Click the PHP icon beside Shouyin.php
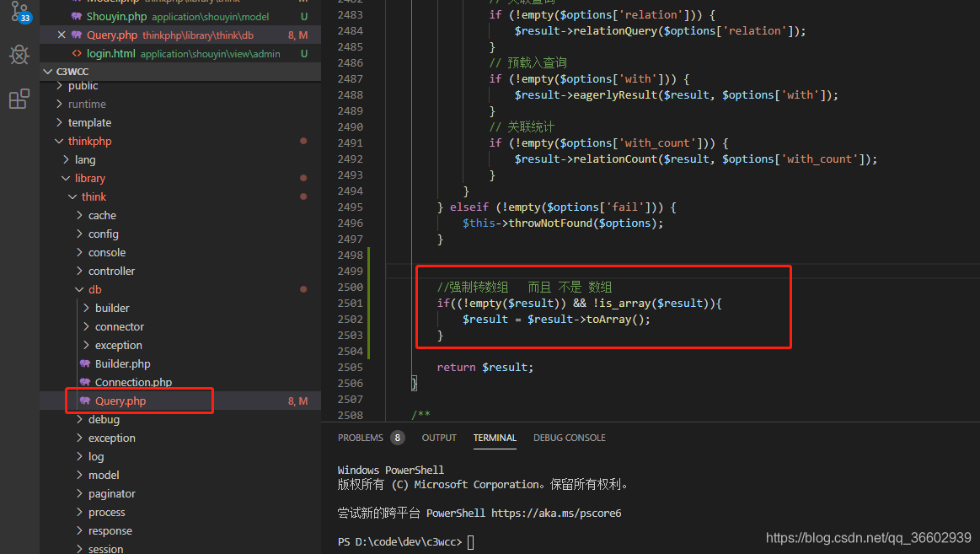 75,15
